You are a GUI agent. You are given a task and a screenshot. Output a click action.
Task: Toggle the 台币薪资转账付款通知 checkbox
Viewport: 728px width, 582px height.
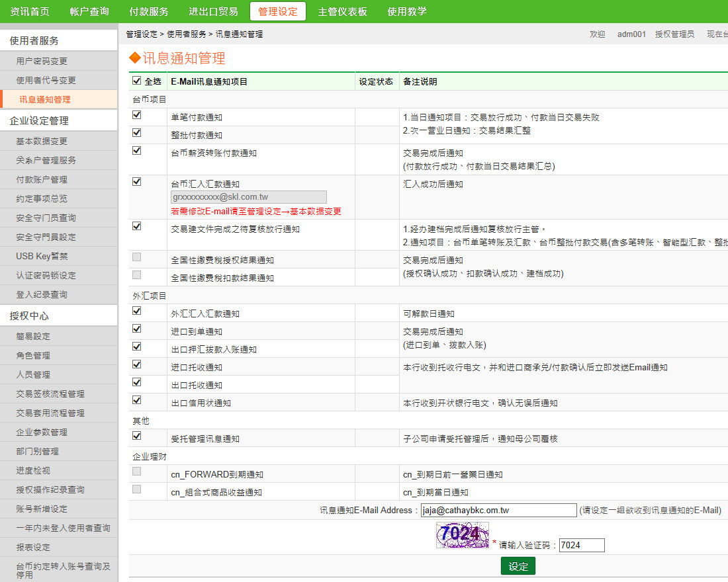point(137,151)
